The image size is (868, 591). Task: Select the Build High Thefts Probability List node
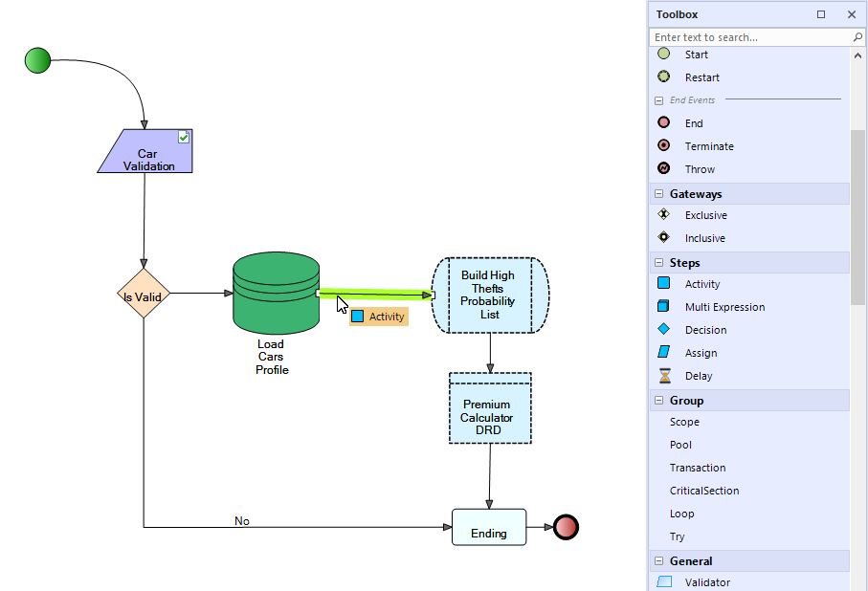[490, 295]
